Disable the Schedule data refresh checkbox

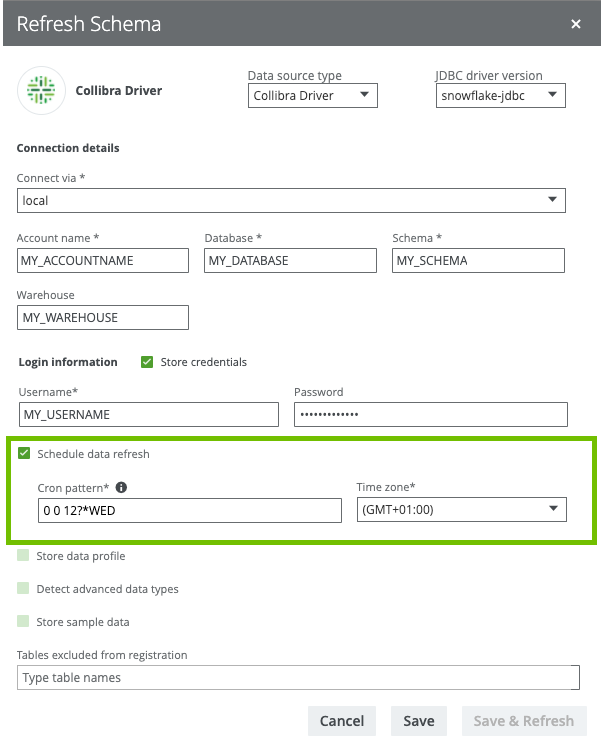[24, 454]
